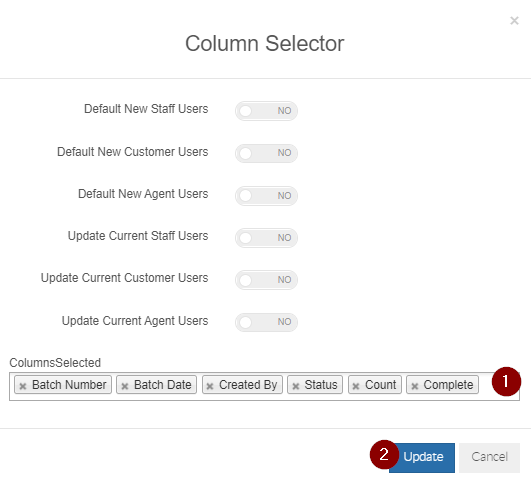The width and height of the screenshot is (531, 484).
Task: Click the Update button
Action: click(x=422, y=457)
